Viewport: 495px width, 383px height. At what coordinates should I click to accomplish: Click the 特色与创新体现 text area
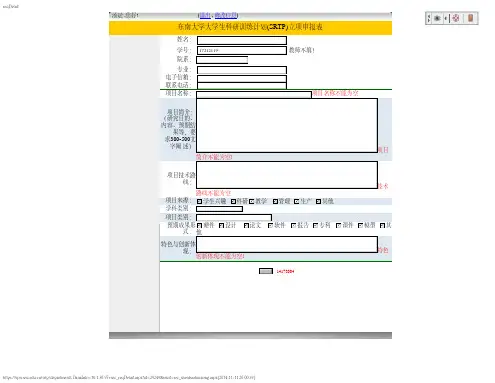point(287,245)
